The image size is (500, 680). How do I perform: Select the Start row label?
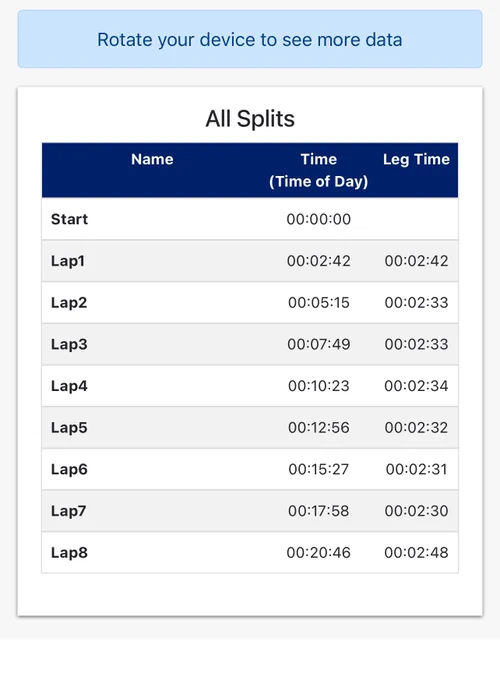[x=69, y=219]
